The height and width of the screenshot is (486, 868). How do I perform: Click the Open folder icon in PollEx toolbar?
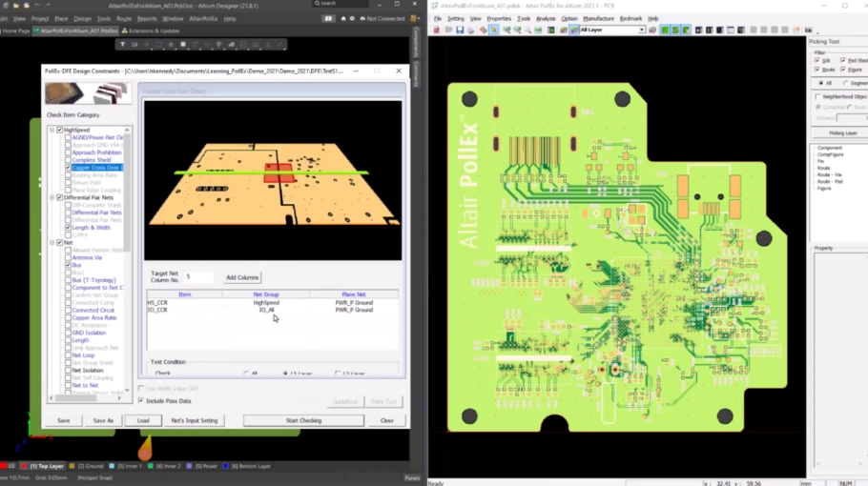(x=448, y=30)
